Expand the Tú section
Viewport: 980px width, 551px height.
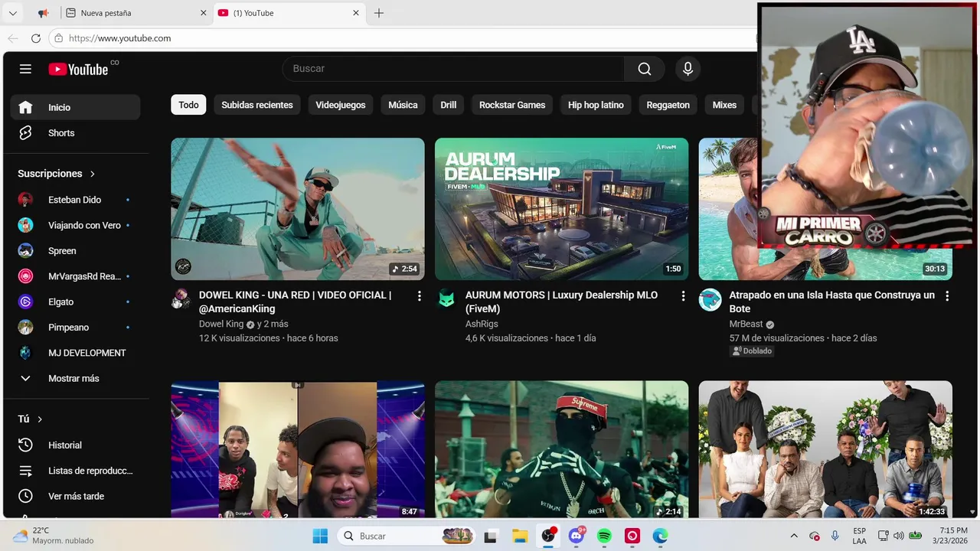[30, 419]
